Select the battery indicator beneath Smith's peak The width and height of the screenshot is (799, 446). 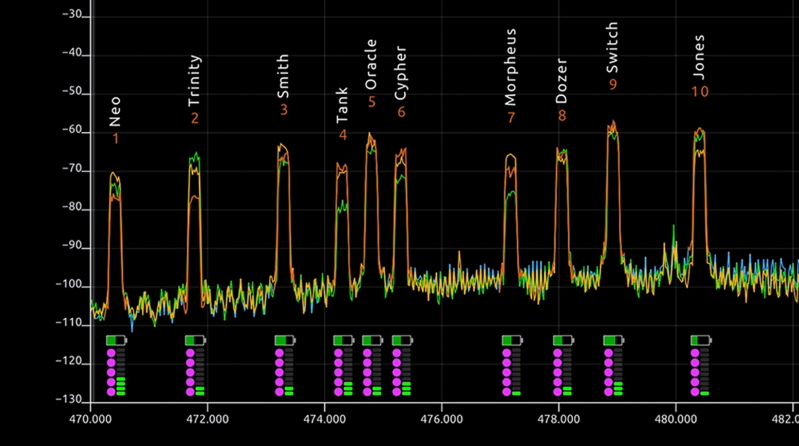click(x=285, y=341)
